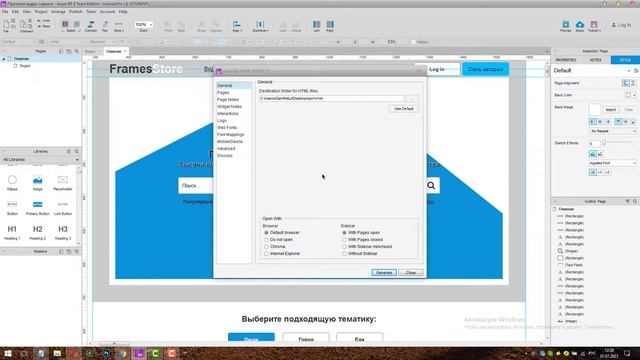Image resolution: width=640 pixels, height=360 pixels.
Task: Pick the Ellipse widget from the library
Action: tap(12, 182)
